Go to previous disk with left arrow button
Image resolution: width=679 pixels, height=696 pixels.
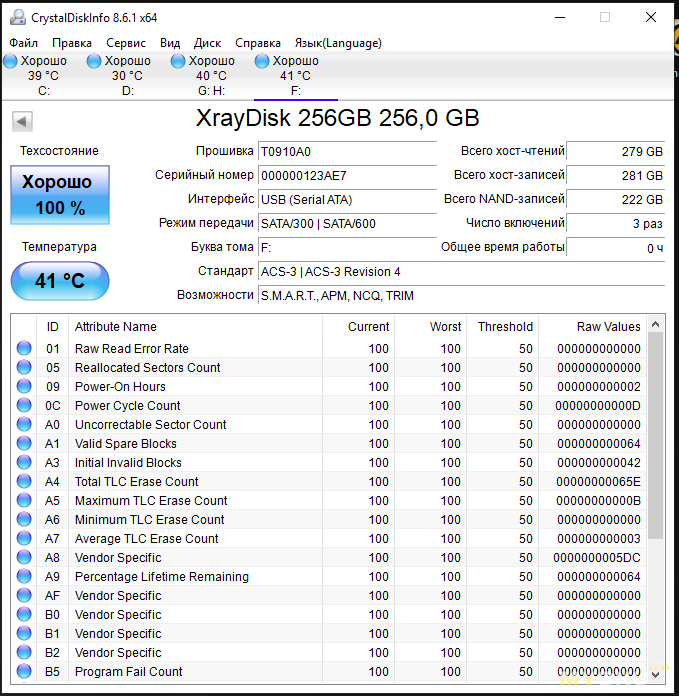pyautogui.click(x=22, y=121)
